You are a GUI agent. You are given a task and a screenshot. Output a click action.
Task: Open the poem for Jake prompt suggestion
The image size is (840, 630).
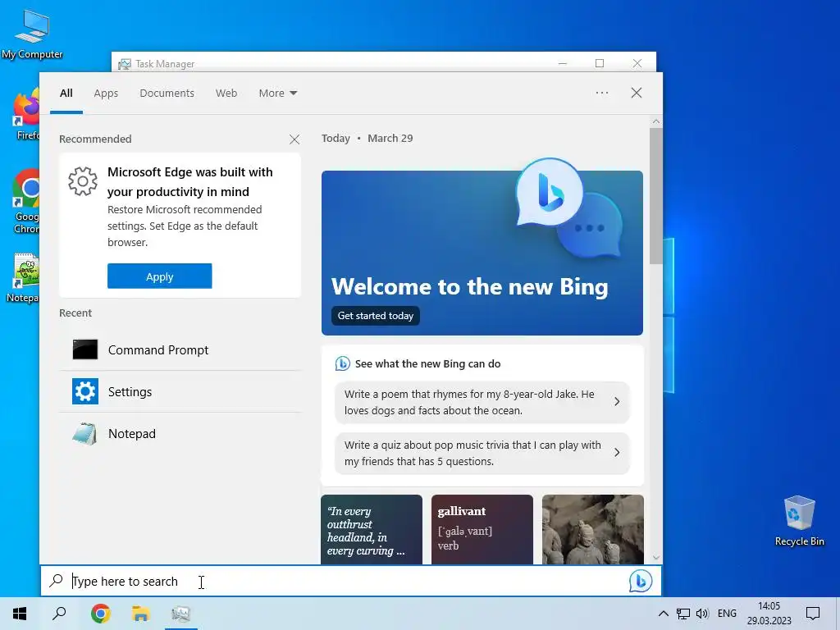482,402
